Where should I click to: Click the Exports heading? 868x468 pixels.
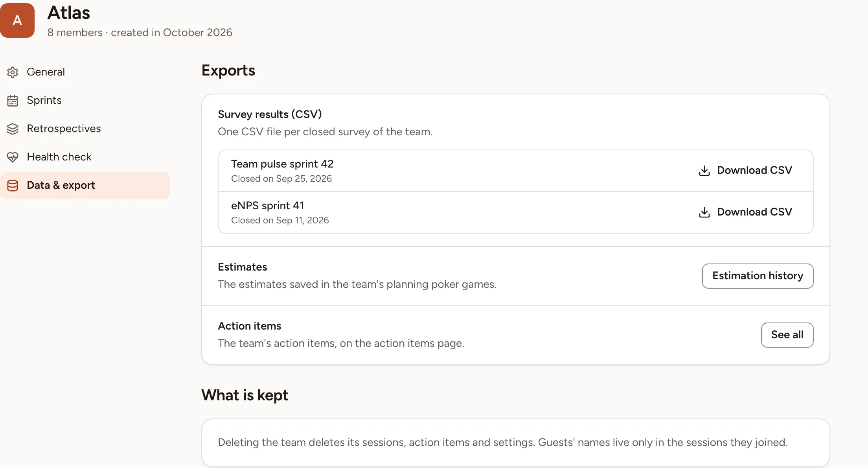coord(228,70)
